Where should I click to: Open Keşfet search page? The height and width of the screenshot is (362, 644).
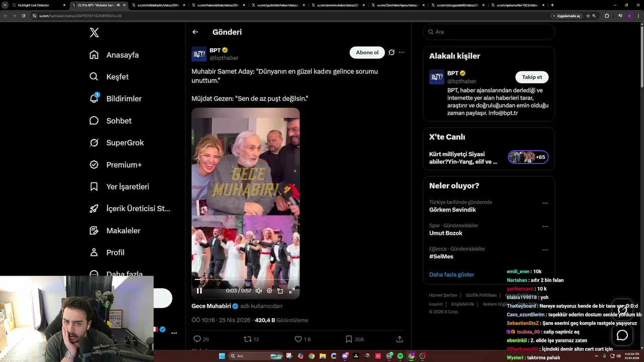(109, 77)
